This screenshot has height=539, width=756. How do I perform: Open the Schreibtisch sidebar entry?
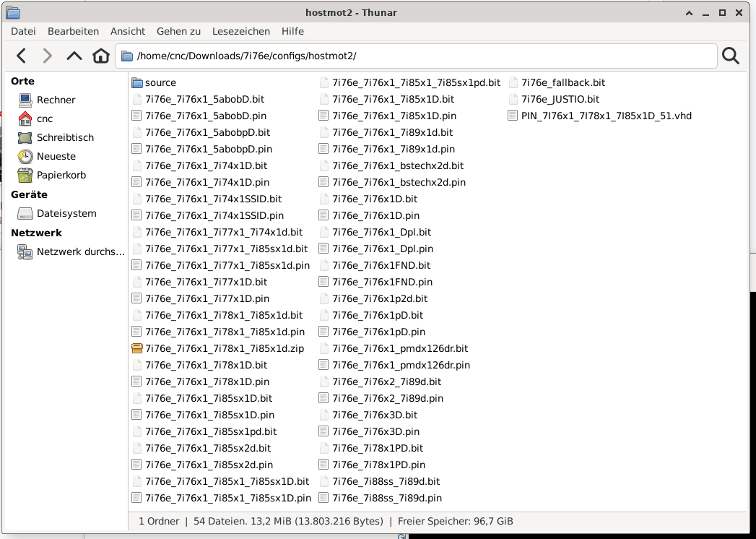(65, 137)
